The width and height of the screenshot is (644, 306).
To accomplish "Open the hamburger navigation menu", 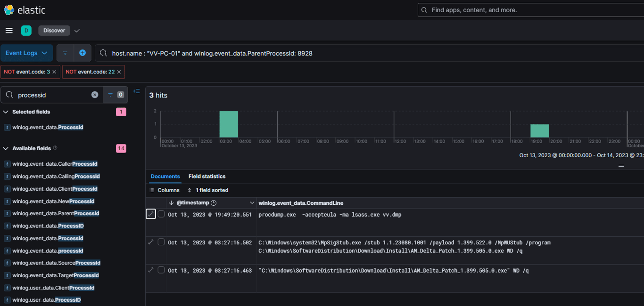I will [9, 31].
